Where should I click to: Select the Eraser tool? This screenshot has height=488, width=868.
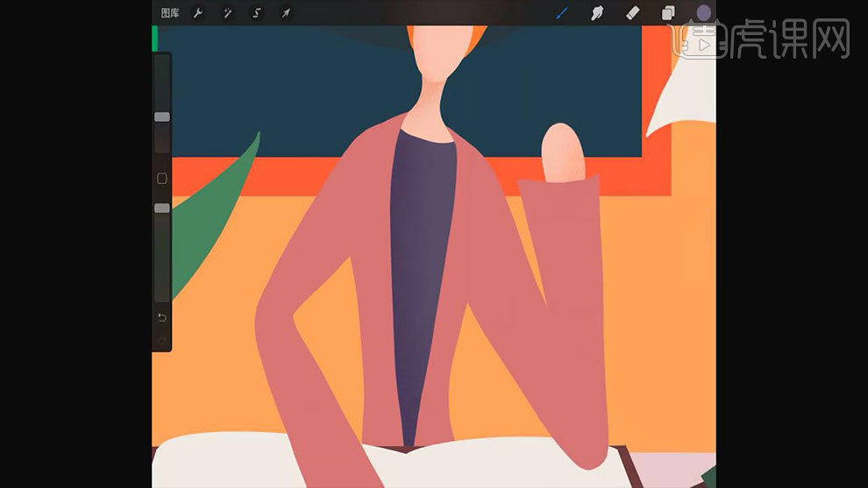[633, 13]
